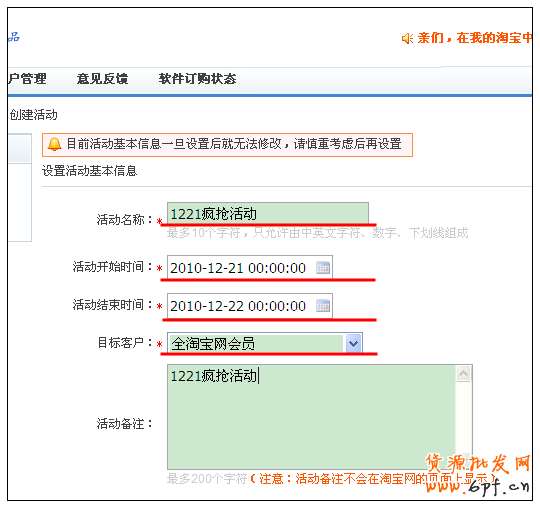Open calendar picker for activity end time
540x508 pixels.
[x=323, y=305]
